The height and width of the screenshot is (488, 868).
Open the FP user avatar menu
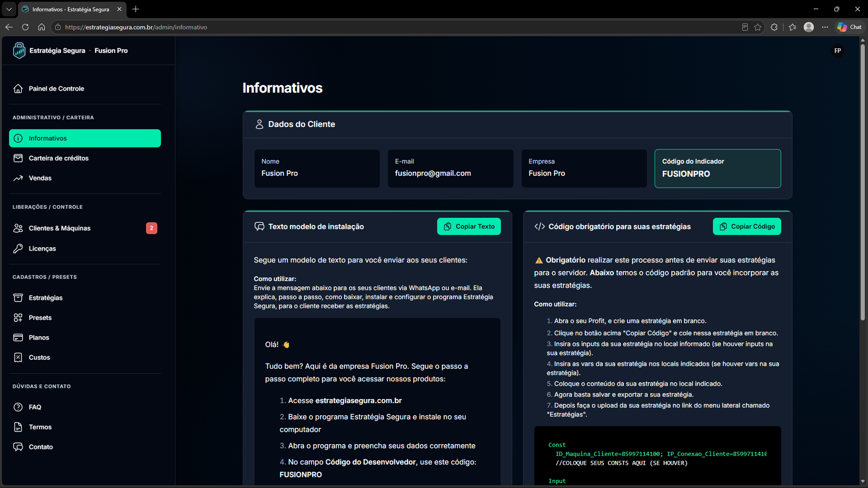click(x=838, y=51)
